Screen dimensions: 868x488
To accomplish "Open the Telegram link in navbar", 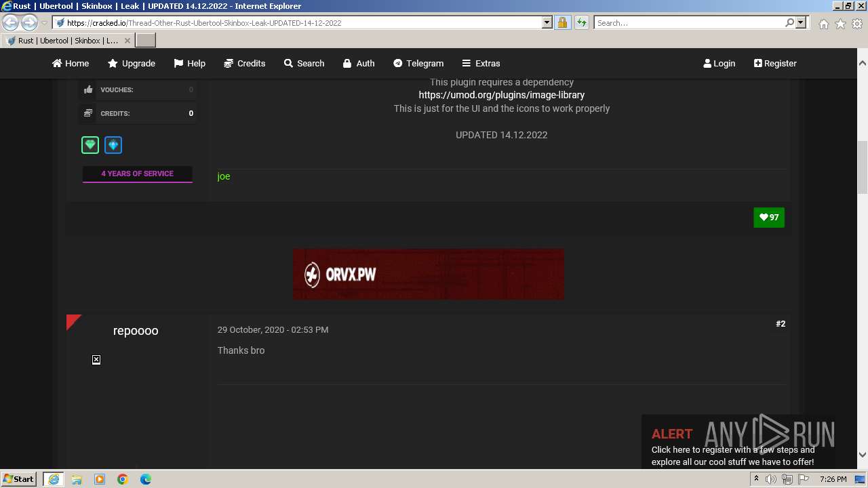I will pos(418,63).
